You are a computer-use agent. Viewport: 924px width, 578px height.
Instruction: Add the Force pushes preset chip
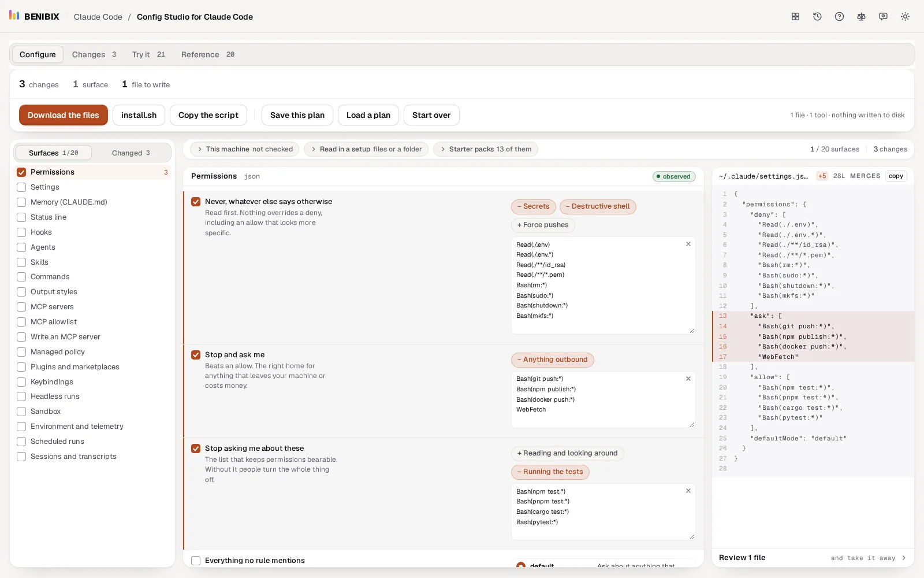(x=543, y=225)
